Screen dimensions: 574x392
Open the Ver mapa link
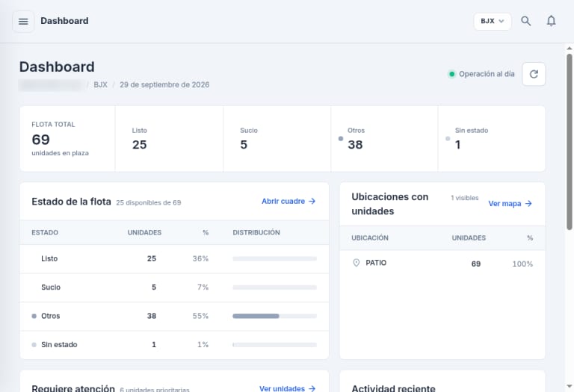pos(510,204)
